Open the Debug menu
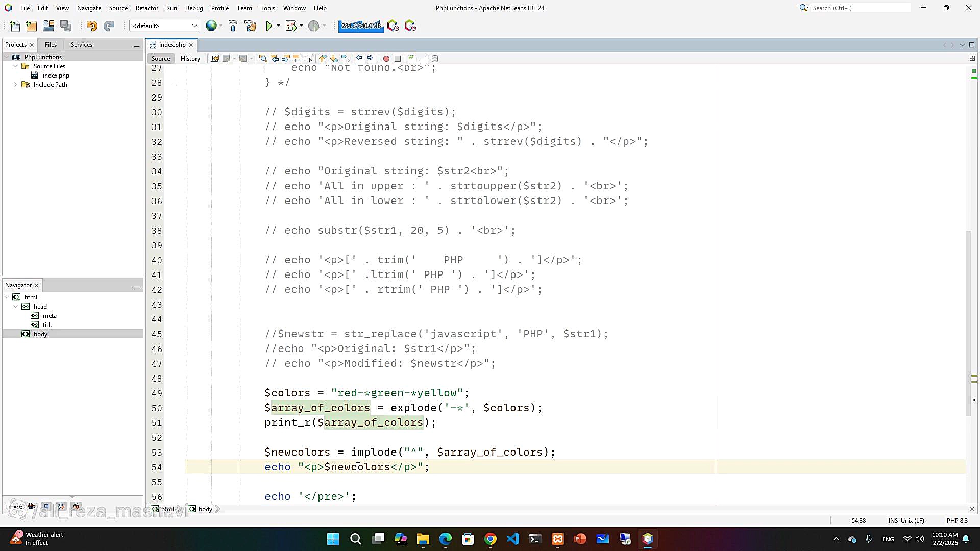 [x=194, y=8]
